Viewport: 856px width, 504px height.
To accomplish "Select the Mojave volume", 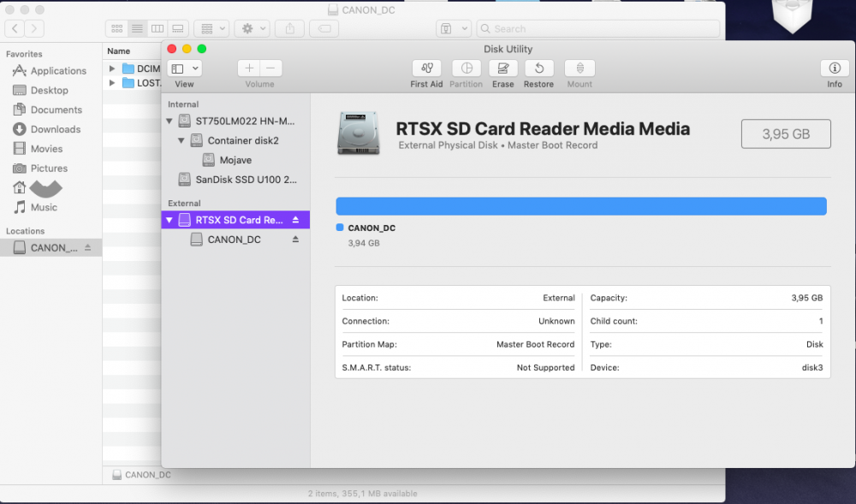I will click(x=236, y=160).
